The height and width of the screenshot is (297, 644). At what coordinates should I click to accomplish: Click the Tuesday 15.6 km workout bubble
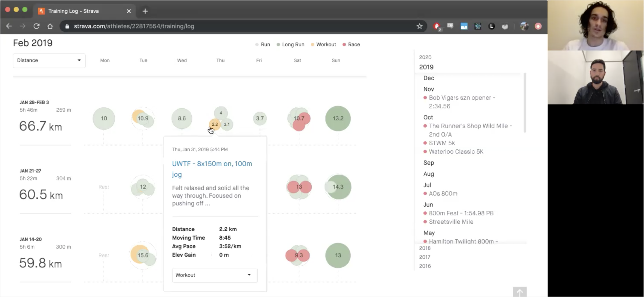(x=143, y=255)
